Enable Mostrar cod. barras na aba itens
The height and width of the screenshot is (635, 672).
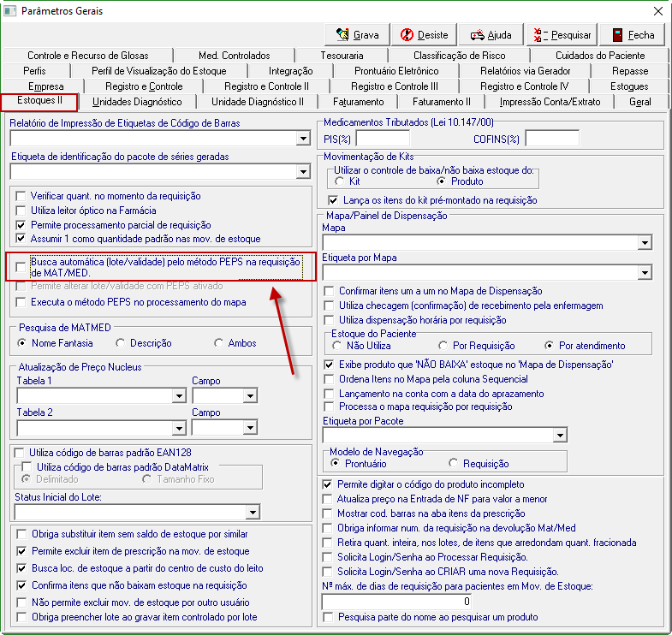point(327,513)
